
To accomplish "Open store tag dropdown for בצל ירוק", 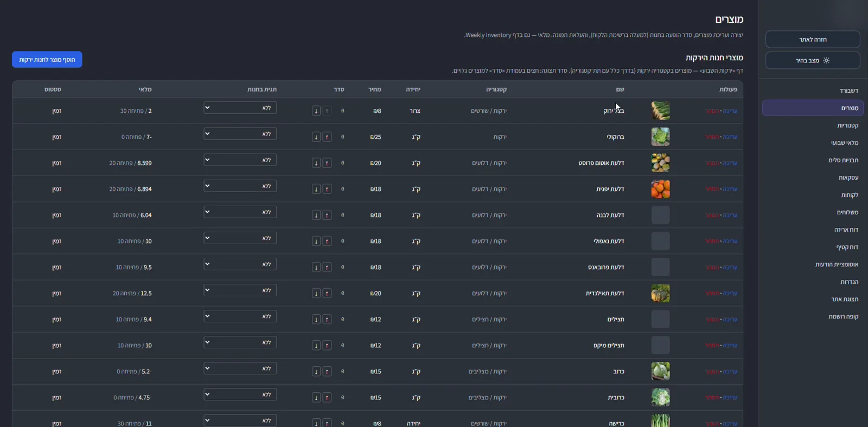I will (240, 107).
